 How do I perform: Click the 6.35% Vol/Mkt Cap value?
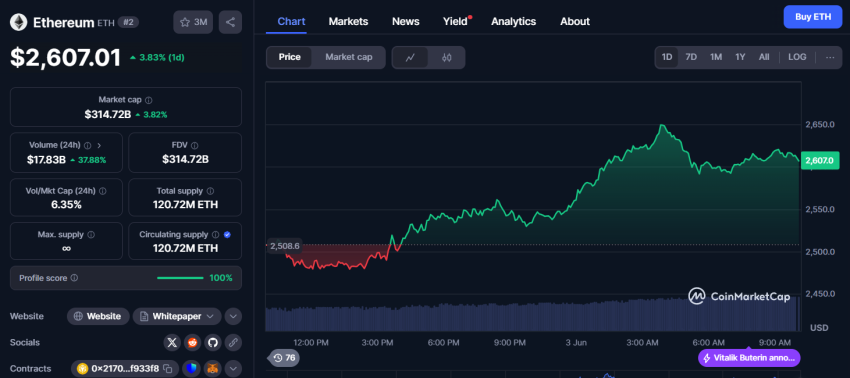(66, 204)
